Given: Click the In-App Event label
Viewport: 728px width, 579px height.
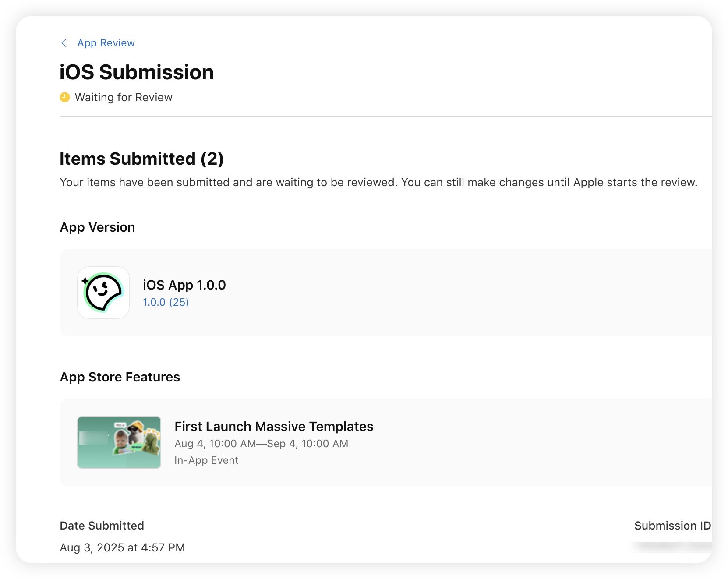Looking at the screenshot, I should coord(206,460).
